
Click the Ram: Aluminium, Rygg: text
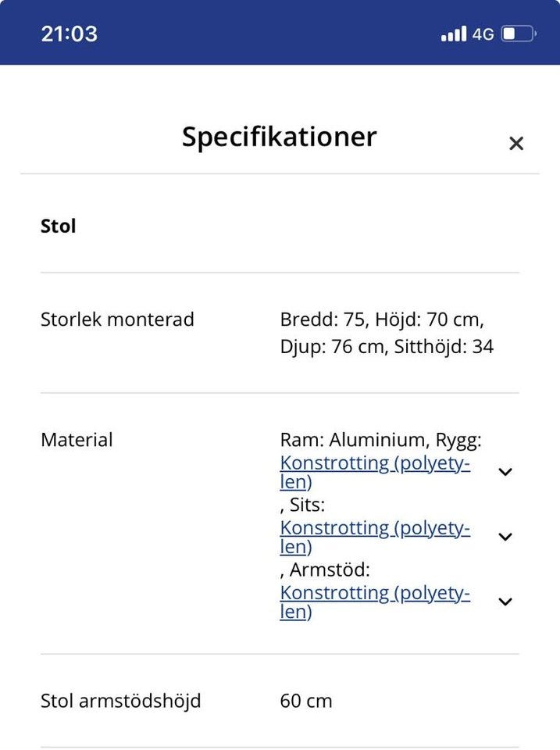pos(380,440)
